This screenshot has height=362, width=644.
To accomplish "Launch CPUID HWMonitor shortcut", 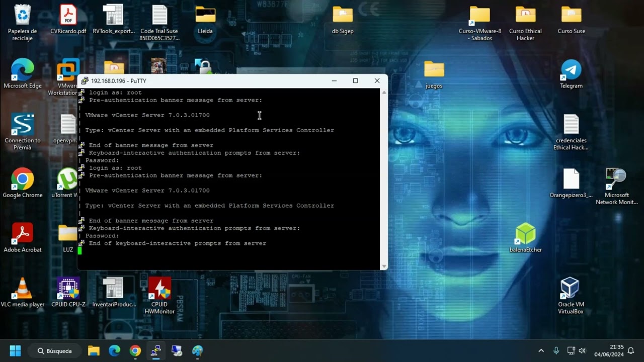I will (159, 296).
